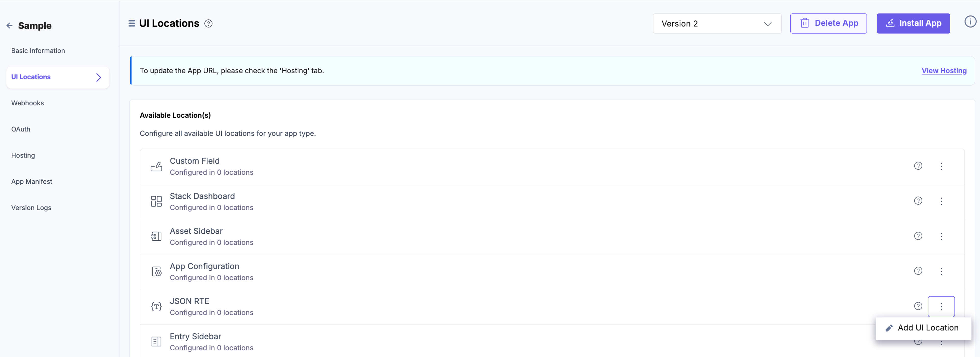Click the Asset Sidebar icon
The image size is (980, 357).
point(156,236)
